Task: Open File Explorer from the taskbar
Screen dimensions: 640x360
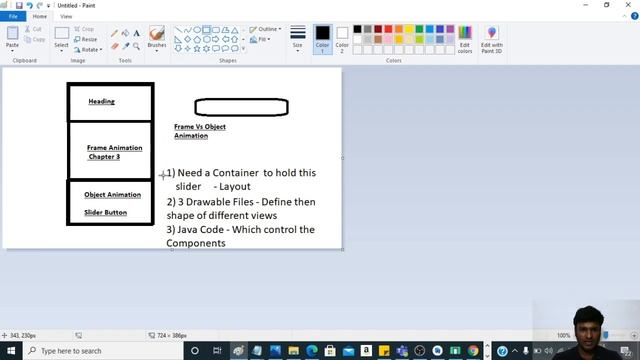Action: pyautogui.click(x=293, y=351)
